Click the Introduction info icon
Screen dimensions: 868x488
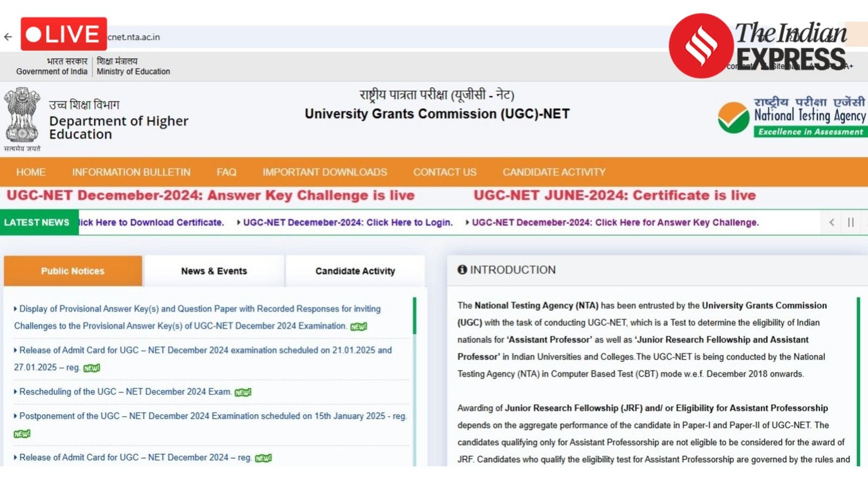[x=463, y=269]
